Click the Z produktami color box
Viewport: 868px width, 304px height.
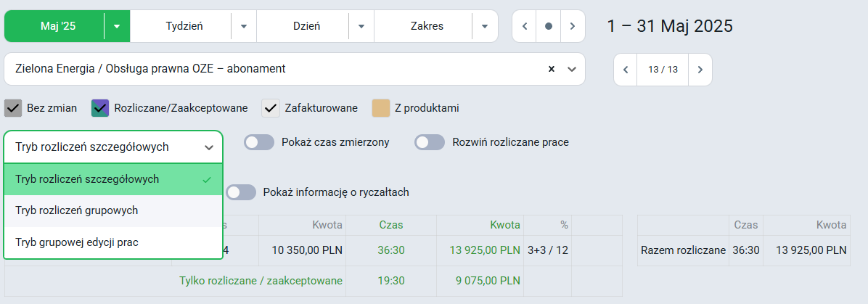pos(381,108)
